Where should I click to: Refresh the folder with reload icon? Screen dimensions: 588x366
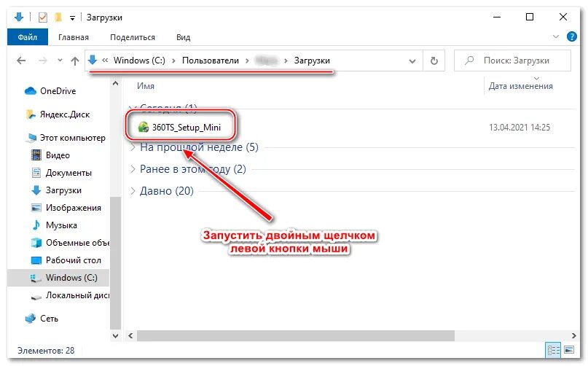click(x=434, y=61)
